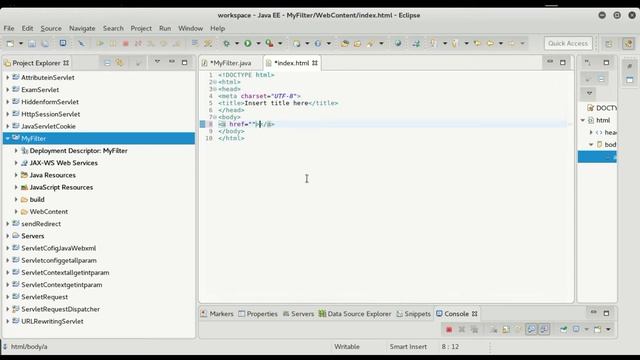Open the Edit menu
640x360 pixels.
click(x=27, y=28)
